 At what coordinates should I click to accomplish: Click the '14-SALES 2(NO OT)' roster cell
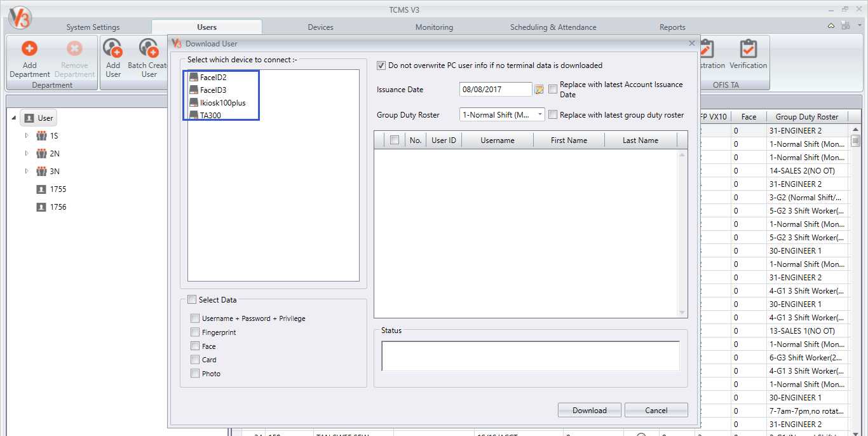(x=807, y=170)
